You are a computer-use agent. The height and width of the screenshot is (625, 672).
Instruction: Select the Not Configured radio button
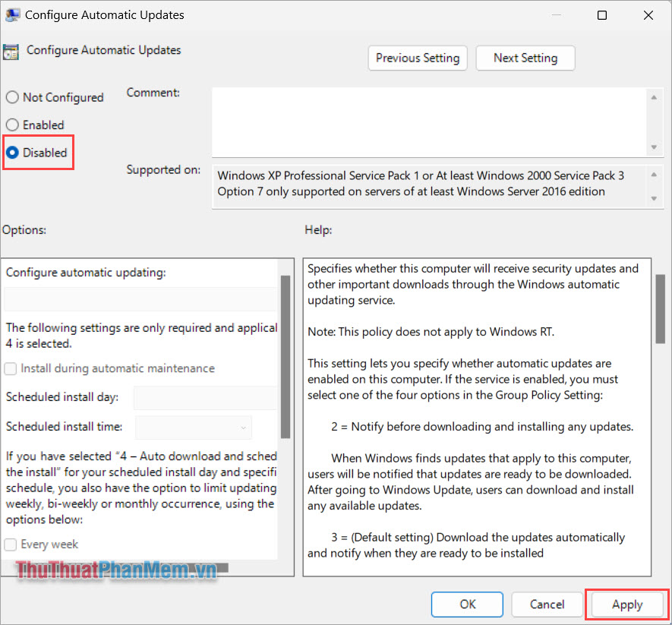tap(12, 97)
